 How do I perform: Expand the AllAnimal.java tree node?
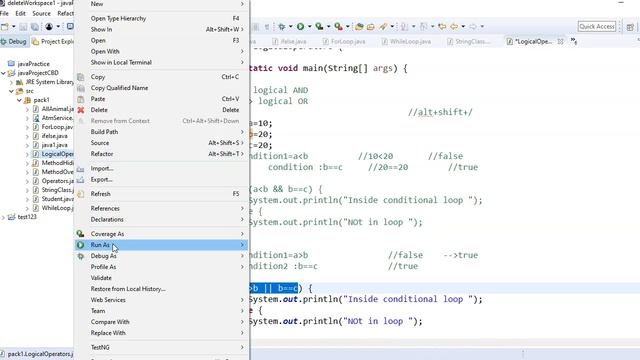pyautogui.click(x=27, y=109)
